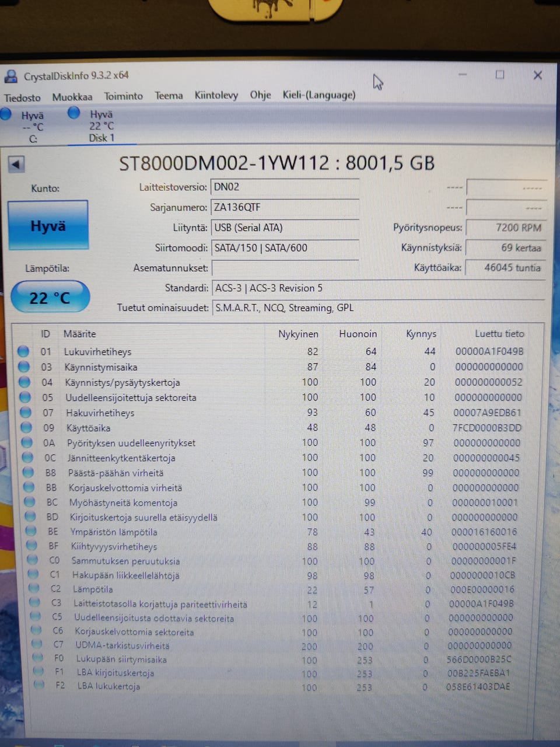Click the blue health circle above C: drive

click(x=6, y=114)
